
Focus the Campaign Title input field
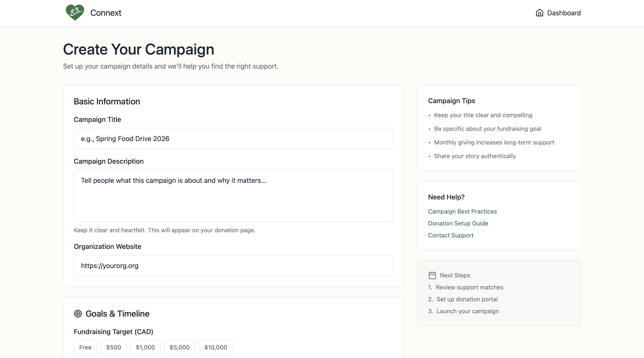(233, 139)
